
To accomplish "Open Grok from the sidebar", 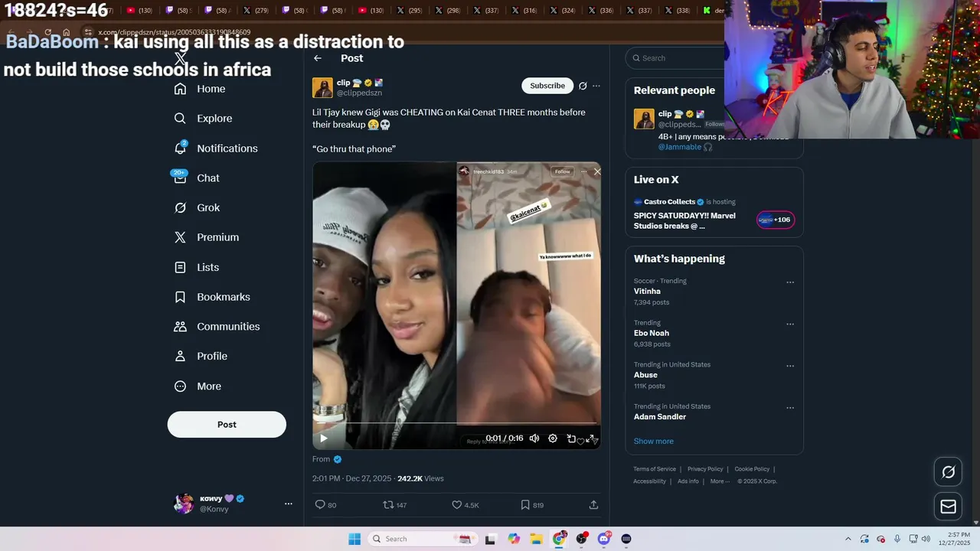I will click(x=197, y=208).
